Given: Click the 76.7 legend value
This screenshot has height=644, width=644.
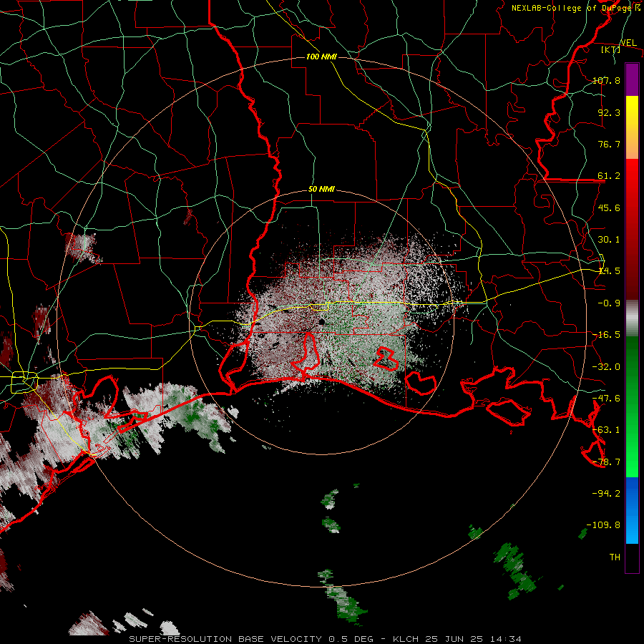Looking at the screenshot, I should pyautogui.click(x=609, y=144).
